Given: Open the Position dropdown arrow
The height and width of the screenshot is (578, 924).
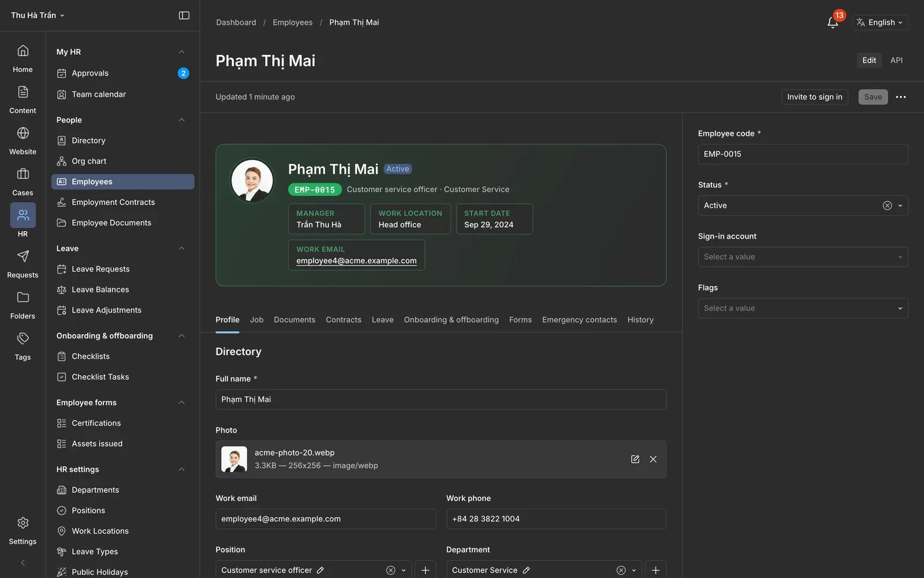Looking at the screenshot, I should (403, 570).
